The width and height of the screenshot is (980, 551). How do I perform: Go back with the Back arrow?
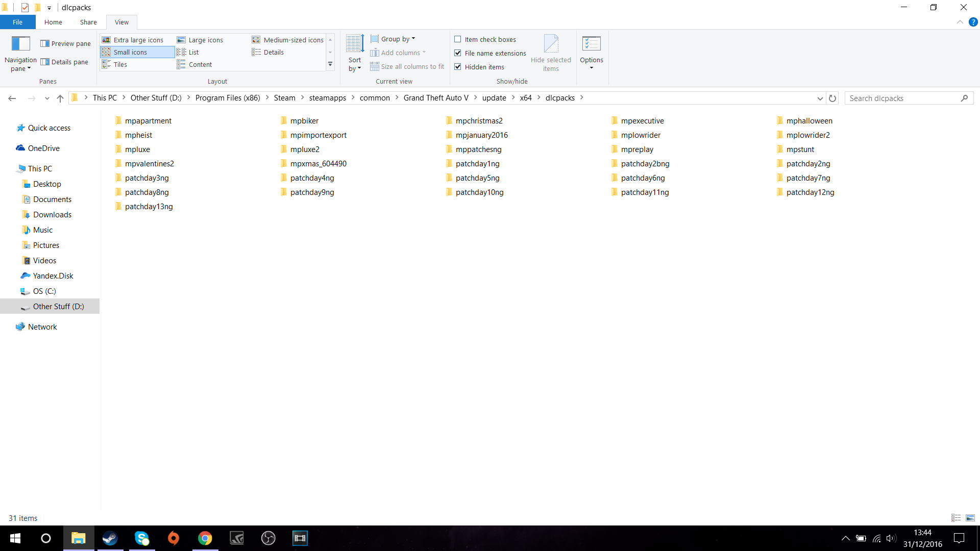[x=12, y=98]
